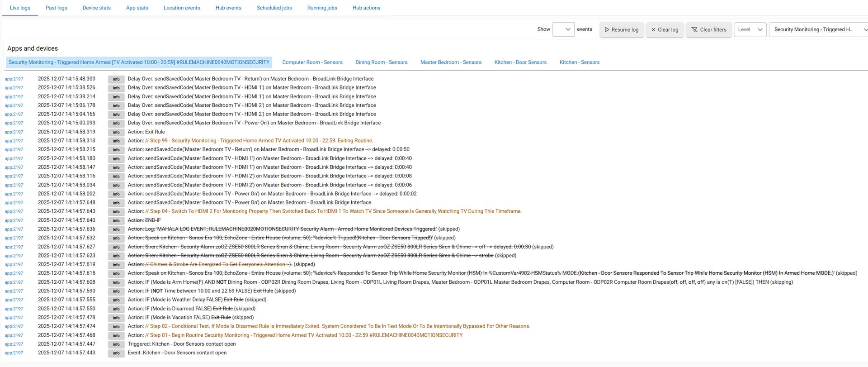This screenshot has height=367, width=868.
Task: Click info badge on the Action: Exit Rule row
Action: pos(116,132)
